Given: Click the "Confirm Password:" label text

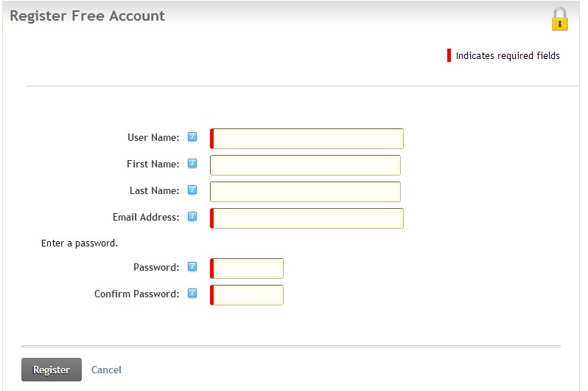Looking at the screenshot, I should tap(136, 294).
